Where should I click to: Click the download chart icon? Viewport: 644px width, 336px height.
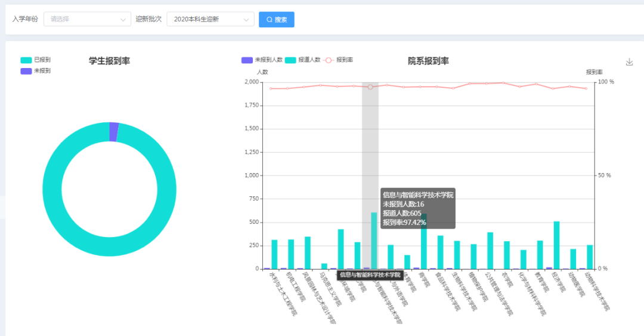(629, 62)
